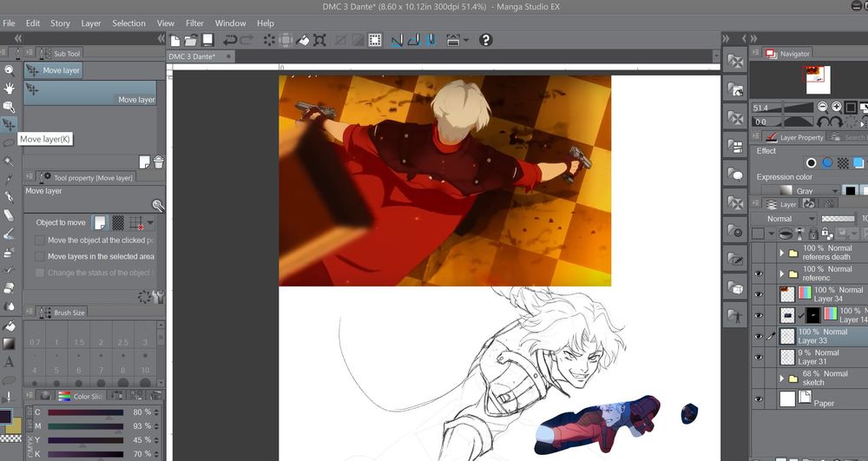
Task: Click the New document icon
Action: tap(175, 40)
